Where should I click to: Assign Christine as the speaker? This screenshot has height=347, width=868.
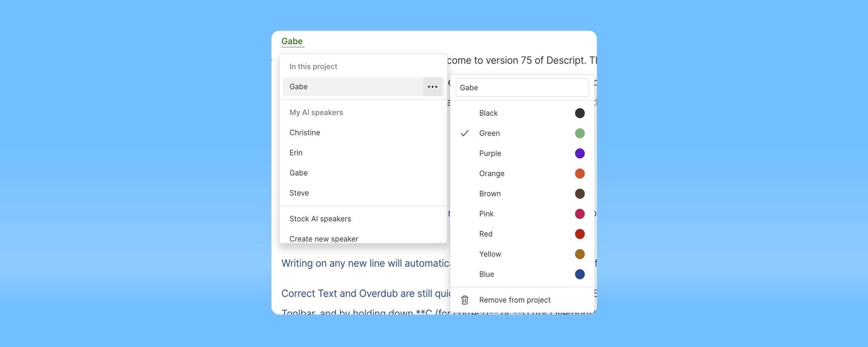(x=305, y=133)
